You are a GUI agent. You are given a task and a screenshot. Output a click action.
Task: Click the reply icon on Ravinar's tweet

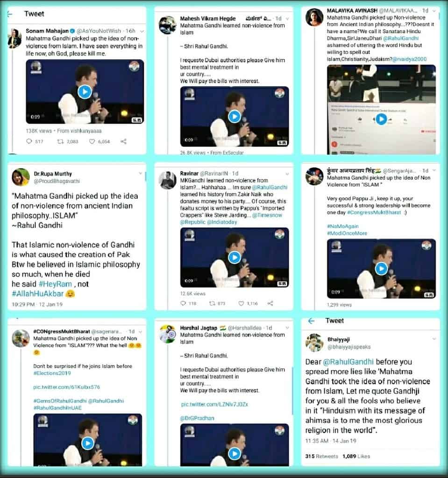(x=183, y=303)
